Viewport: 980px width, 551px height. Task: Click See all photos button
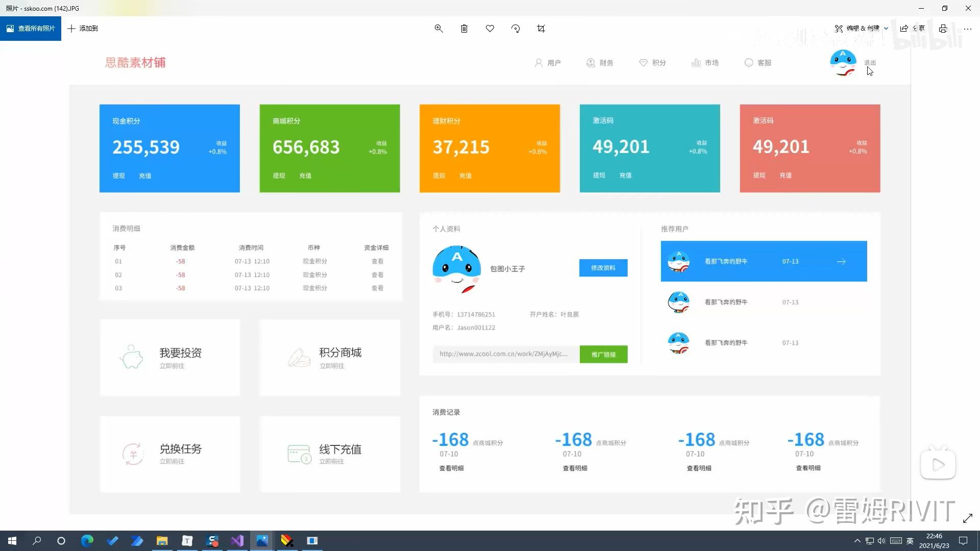coord(31,29)
